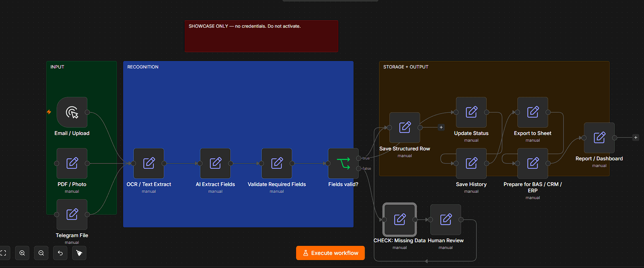This screenshot has width=644, height=268.
Task: Reset the canvas zoom level
Action: pos(60,253)
